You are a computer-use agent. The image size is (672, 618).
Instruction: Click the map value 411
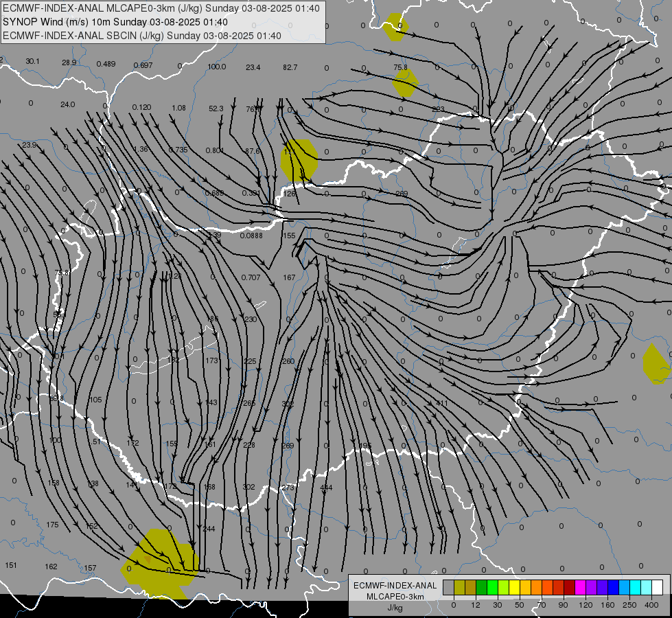[441, 403]
